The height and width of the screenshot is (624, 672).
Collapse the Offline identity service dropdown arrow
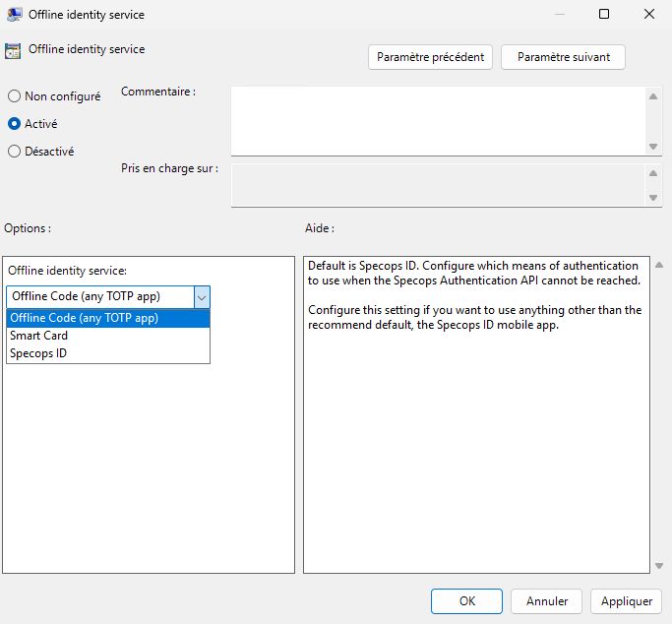202,296
